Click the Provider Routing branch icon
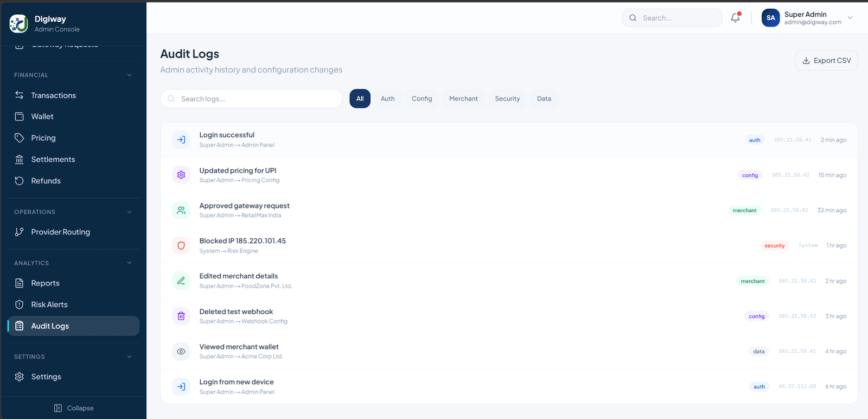Viewport: 868px width, 419px height. (x=20, y=232)
